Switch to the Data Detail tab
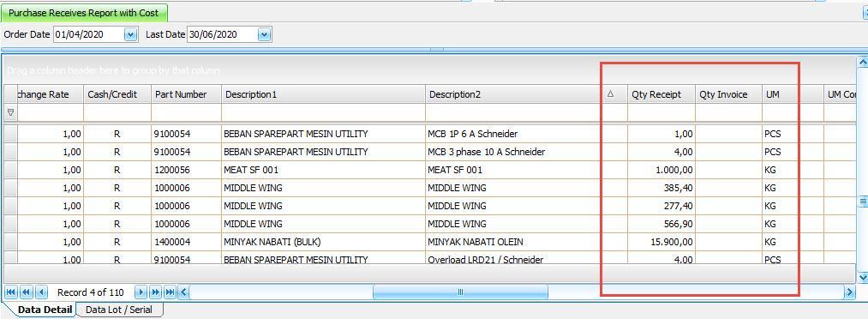This screenshot has height=319, width=868. [45, 310]
